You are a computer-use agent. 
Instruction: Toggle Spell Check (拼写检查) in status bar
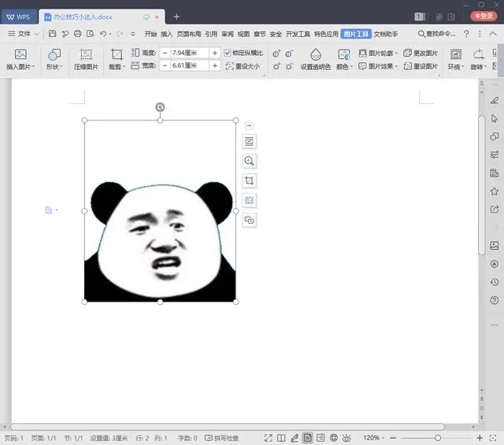[x=222, y=438]
